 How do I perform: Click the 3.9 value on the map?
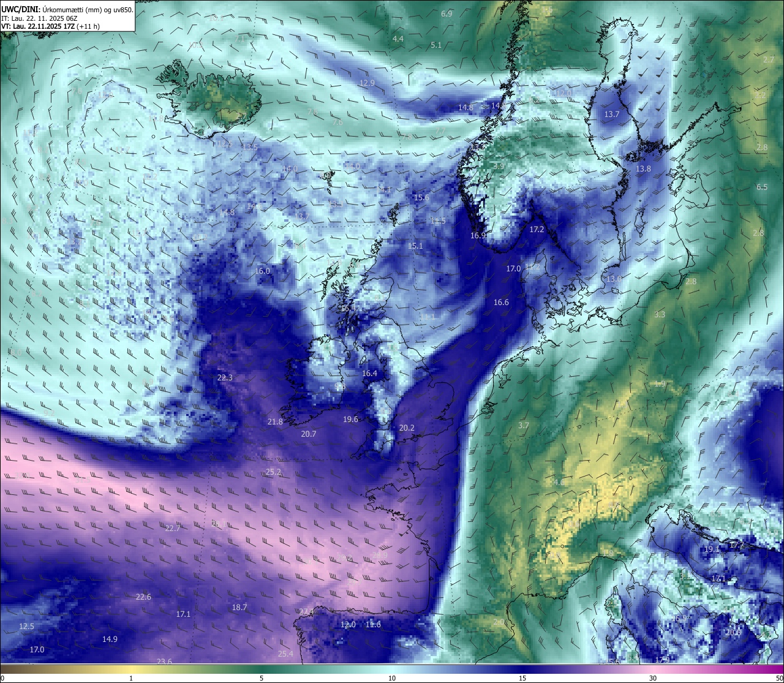click(x=499, y=165)
